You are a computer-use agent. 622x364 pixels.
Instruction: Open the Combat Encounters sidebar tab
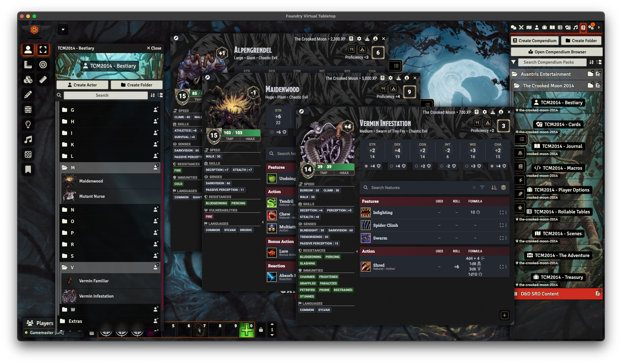pos(521,27)
